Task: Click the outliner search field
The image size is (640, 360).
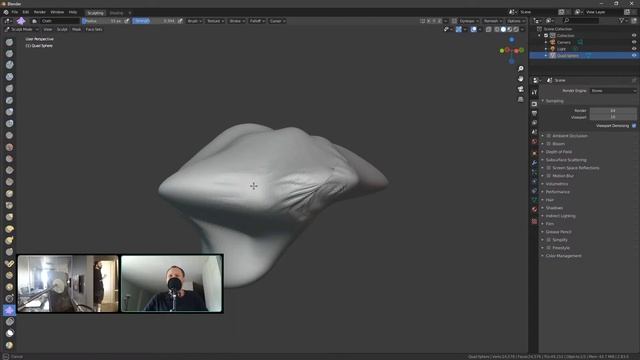Action: [x=580, y=20]
